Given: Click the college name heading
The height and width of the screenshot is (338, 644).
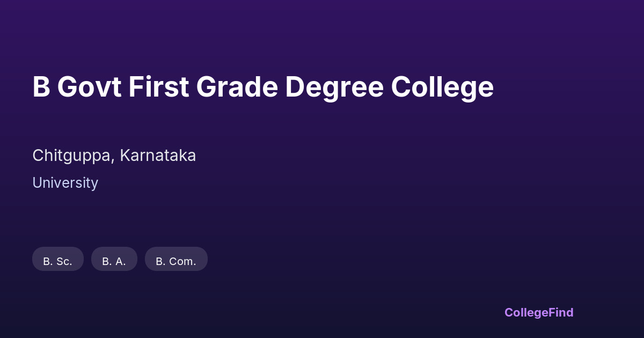Looking at the screenshot, I should pos(263,87).
